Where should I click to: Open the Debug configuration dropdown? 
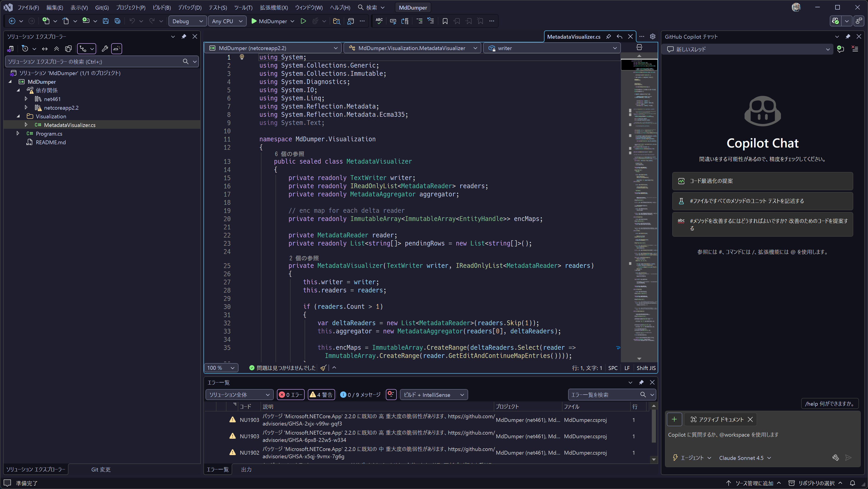[187, 21]
